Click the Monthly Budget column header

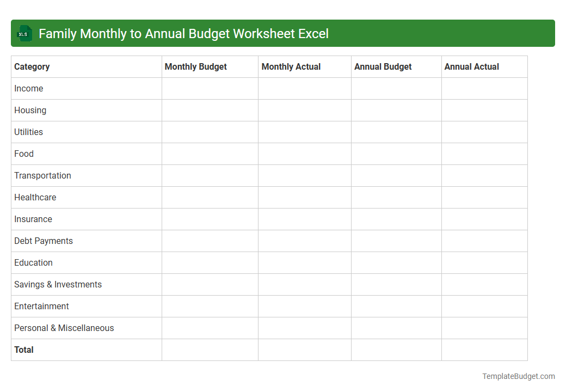point(195,66)
